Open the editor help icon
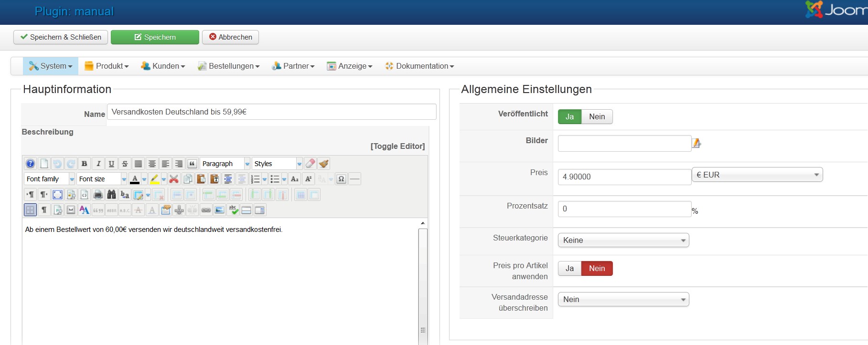Image resolution: width=868 pixels, height=345 pixels. point(30,164)
